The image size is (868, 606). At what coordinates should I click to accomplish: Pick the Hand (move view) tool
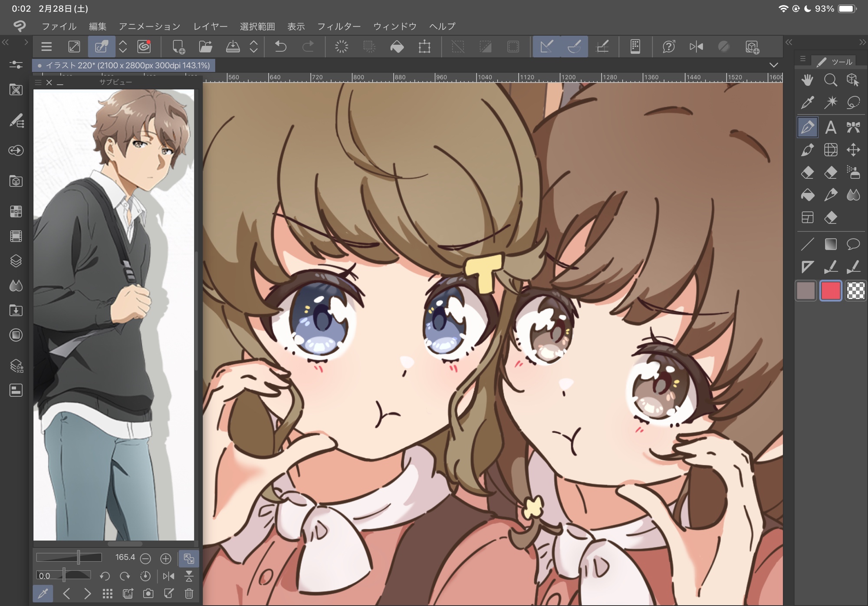[x=807, y=80]
